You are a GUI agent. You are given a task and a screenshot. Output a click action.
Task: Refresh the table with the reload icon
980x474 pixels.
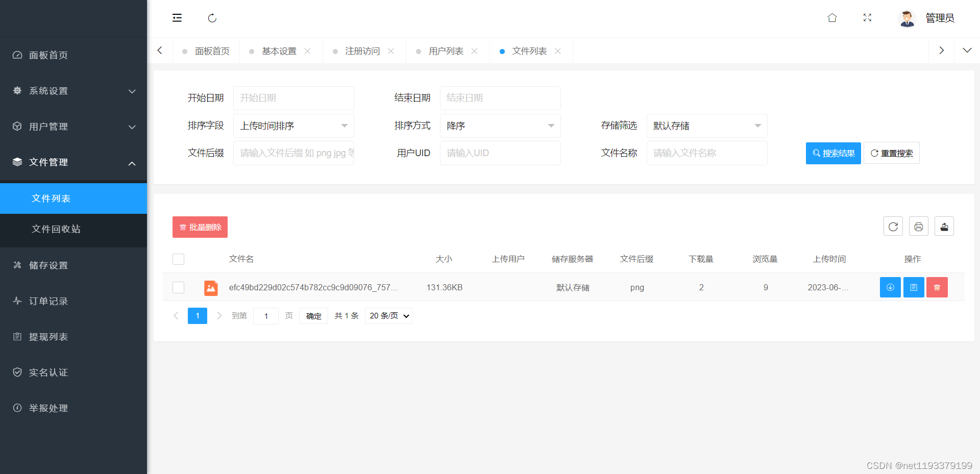pyautogui.click(x=893, y=227)
